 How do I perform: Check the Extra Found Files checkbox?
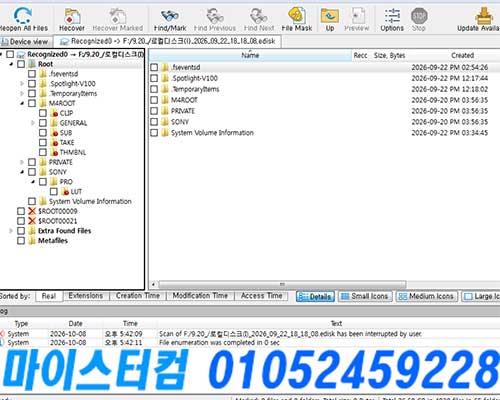point(21,231)
